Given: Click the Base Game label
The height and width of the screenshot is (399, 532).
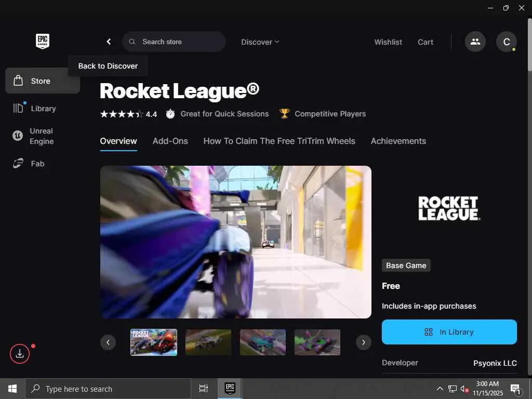Looking at the screenshot, I should (406, 265).
